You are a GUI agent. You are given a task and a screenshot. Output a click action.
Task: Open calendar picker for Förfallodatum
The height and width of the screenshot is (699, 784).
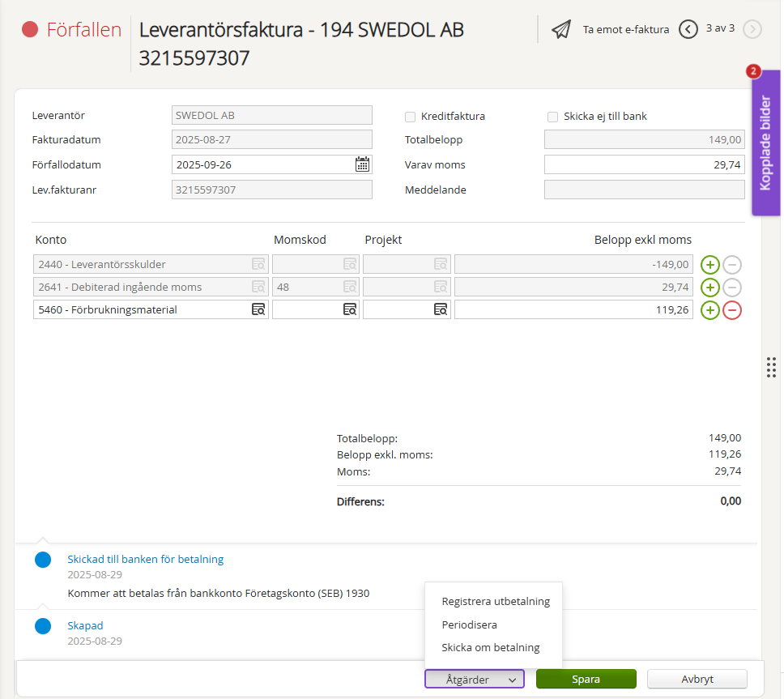(362, 164)
